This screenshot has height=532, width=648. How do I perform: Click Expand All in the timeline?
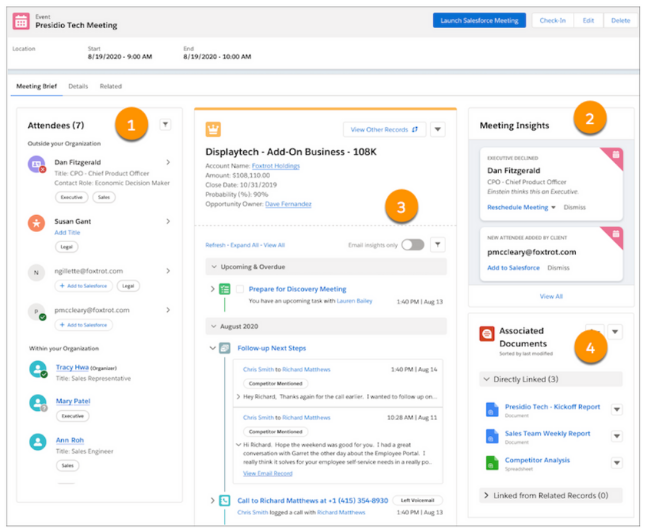coord(245,245)
